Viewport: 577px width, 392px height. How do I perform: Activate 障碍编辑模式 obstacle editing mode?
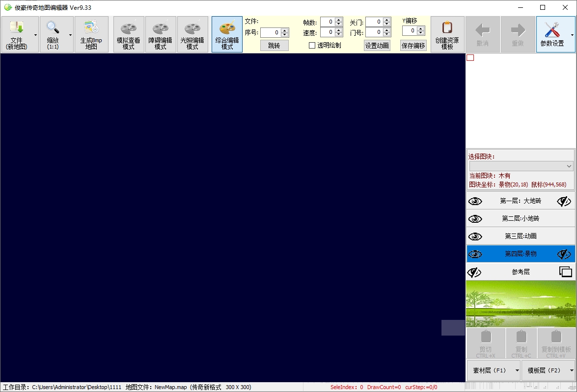[161, 34]
